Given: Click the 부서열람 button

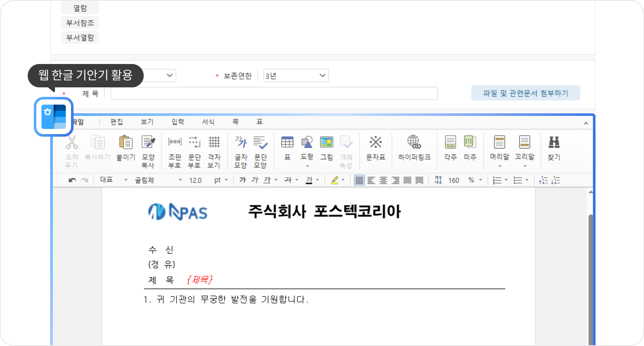Looking at the screenshot, I should click(80, 38).
